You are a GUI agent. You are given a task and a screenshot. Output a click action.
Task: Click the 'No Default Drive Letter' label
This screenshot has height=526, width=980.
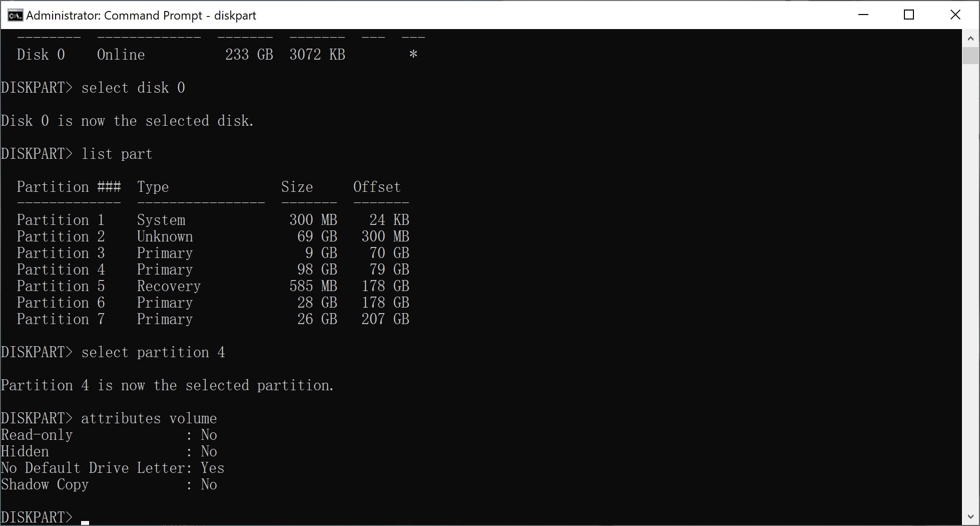pos(93,468)
